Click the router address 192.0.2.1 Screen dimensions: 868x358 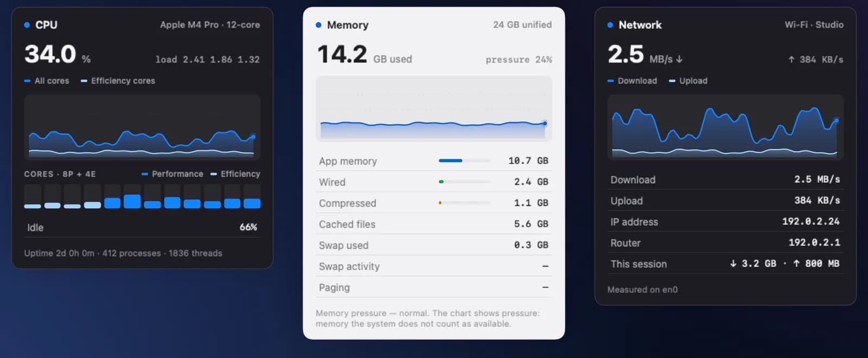(814, 243)
